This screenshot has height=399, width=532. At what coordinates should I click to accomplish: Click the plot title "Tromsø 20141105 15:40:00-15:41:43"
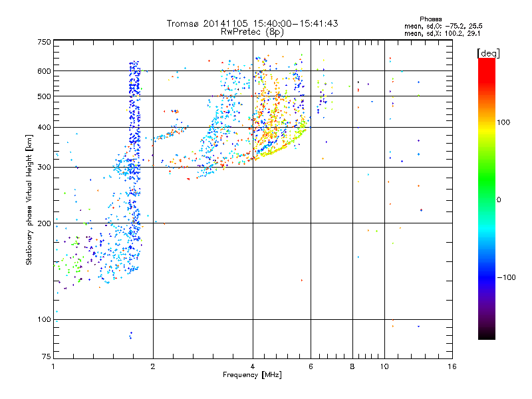coord(252,23)
